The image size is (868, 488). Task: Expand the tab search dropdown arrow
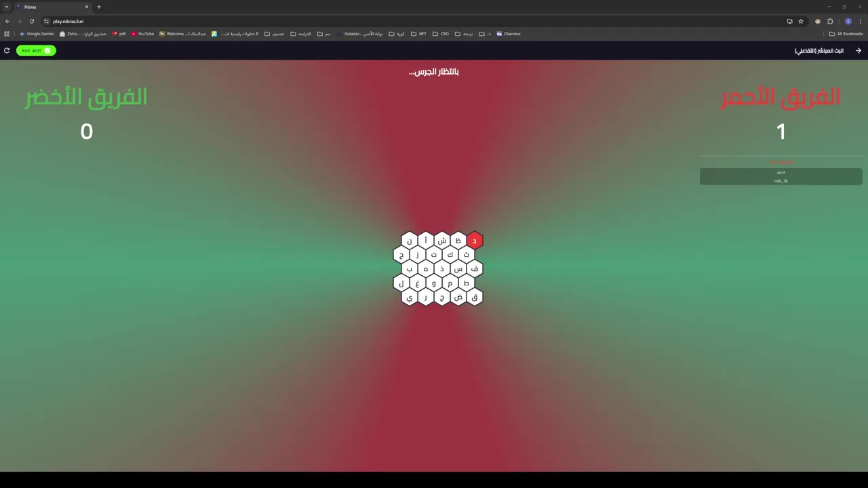(x=6, y=7)
